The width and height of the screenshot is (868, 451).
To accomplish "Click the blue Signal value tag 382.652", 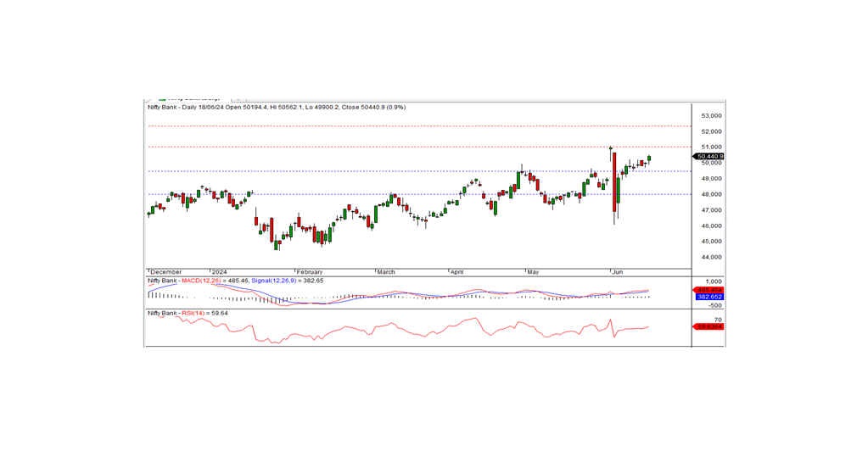I will 709,298.
